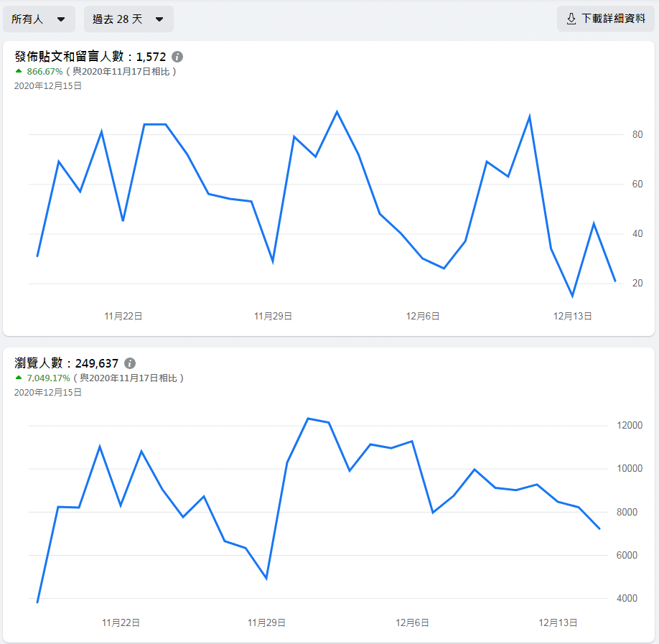Click the 11月29日 label under the posts chart
Image resolution: width=659 pixels, height=644 pixels.
(x=273, y=316)
